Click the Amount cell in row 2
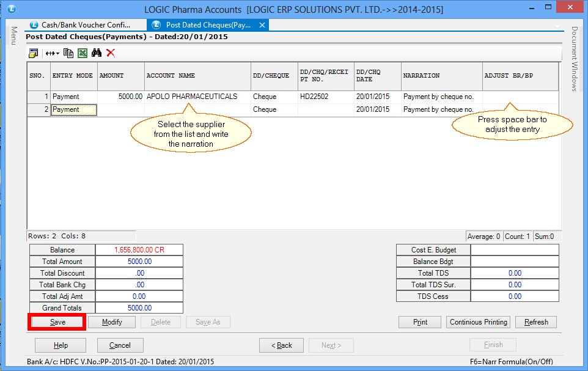 point(120,109)
